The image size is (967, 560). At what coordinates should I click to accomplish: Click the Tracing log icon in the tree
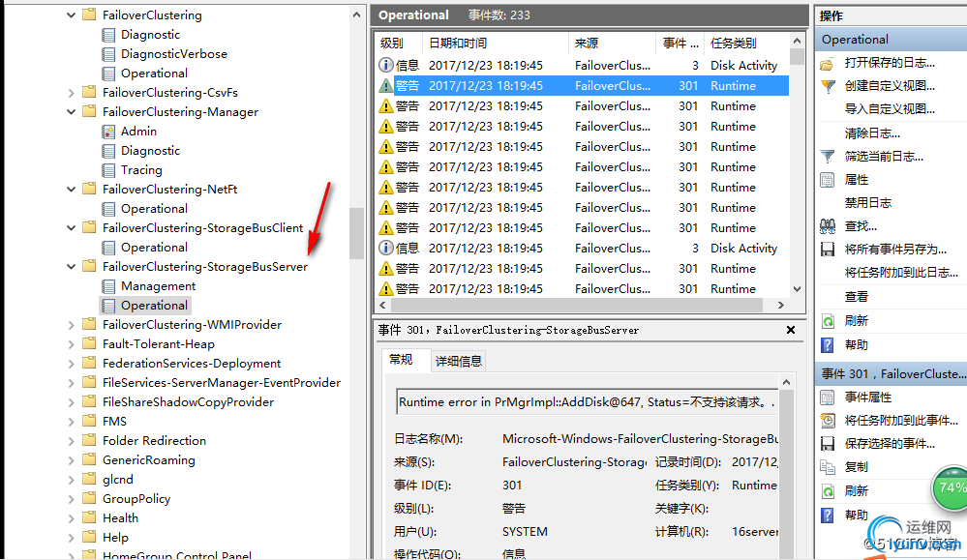pyautogui.click(x=108, y=170)
